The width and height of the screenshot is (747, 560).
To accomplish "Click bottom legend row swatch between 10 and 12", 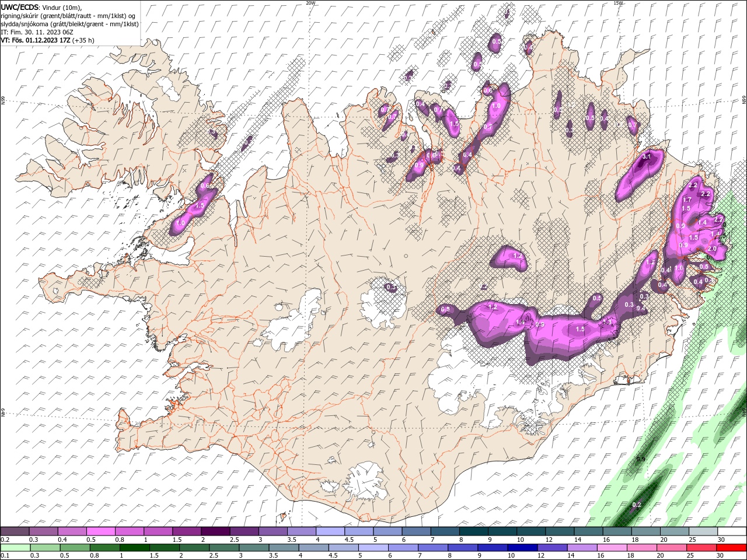I will [523, 548].
